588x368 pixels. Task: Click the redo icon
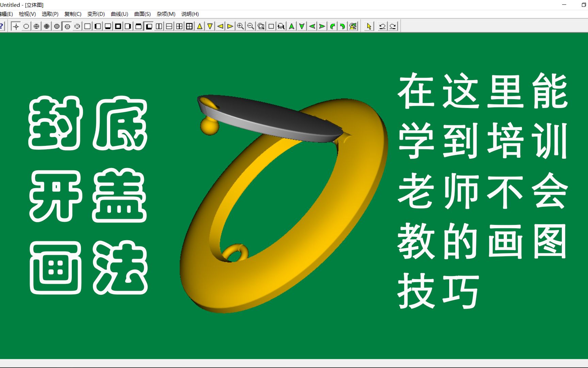(393, 26)
